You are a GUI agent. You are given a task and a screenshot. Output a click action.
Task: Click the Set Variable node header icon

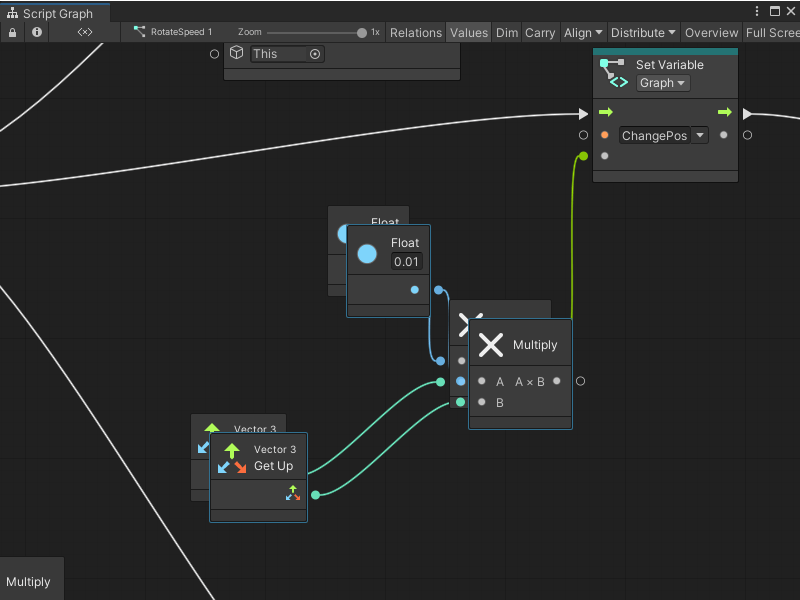(614, 70)
